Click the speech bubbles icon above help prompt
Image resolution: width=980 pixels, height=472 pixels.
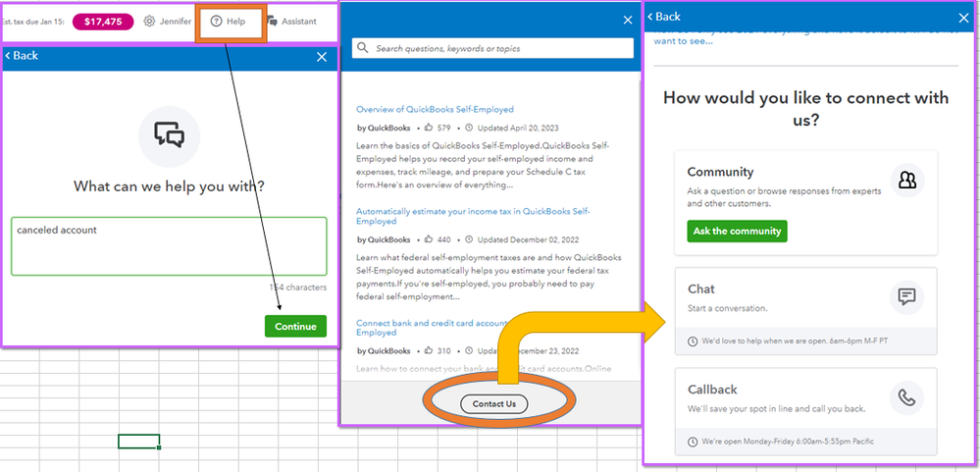[170, 135]
